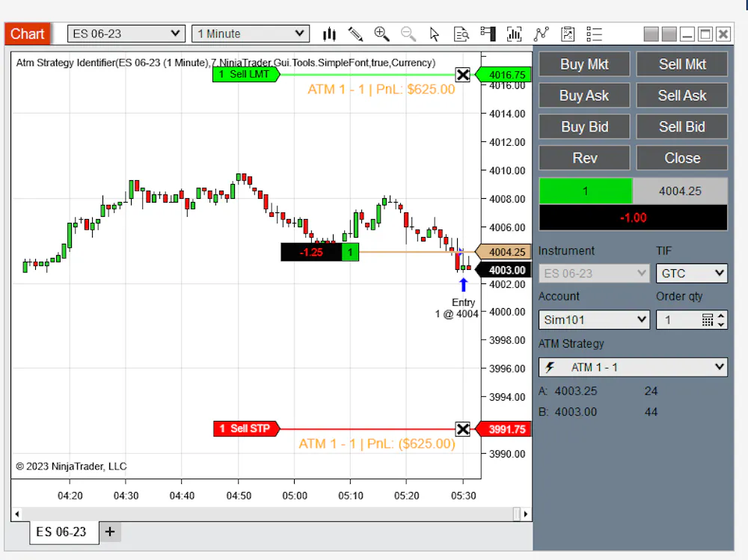
Task: Click the Sell Mkt button
Action: 682,64
